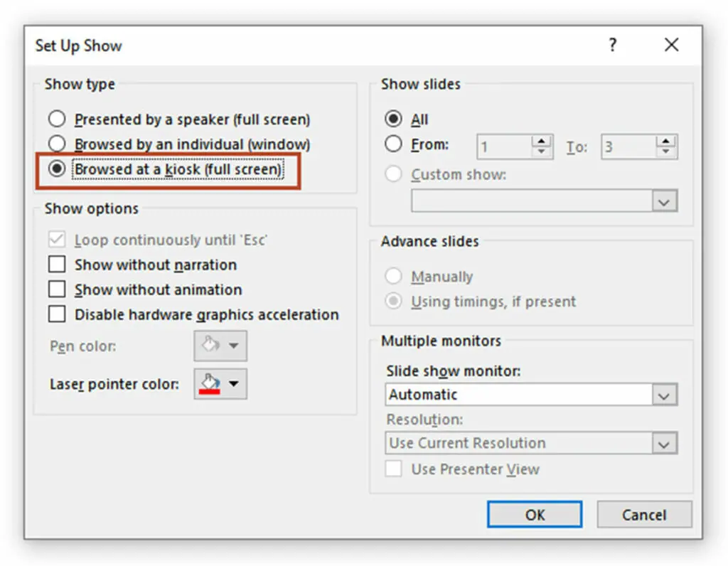Select 'Browsed by an individual (window)'

tap(57, 144)
